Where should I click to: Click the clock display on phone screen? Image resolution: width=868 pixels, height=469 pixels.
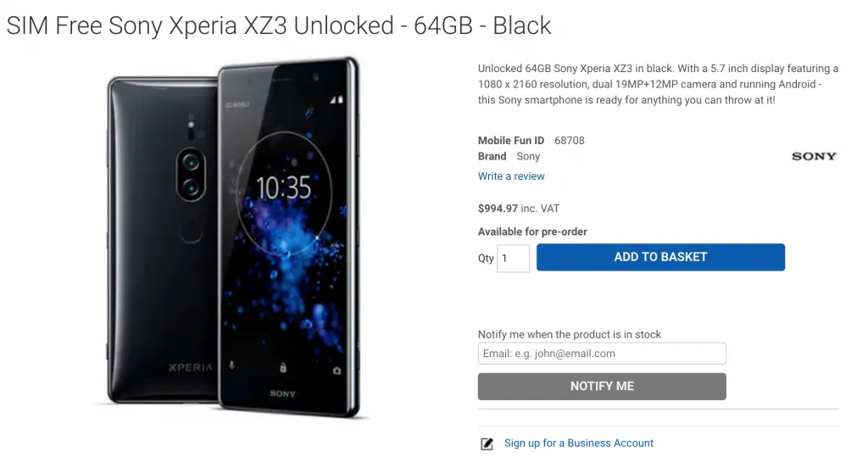(283, 187)
